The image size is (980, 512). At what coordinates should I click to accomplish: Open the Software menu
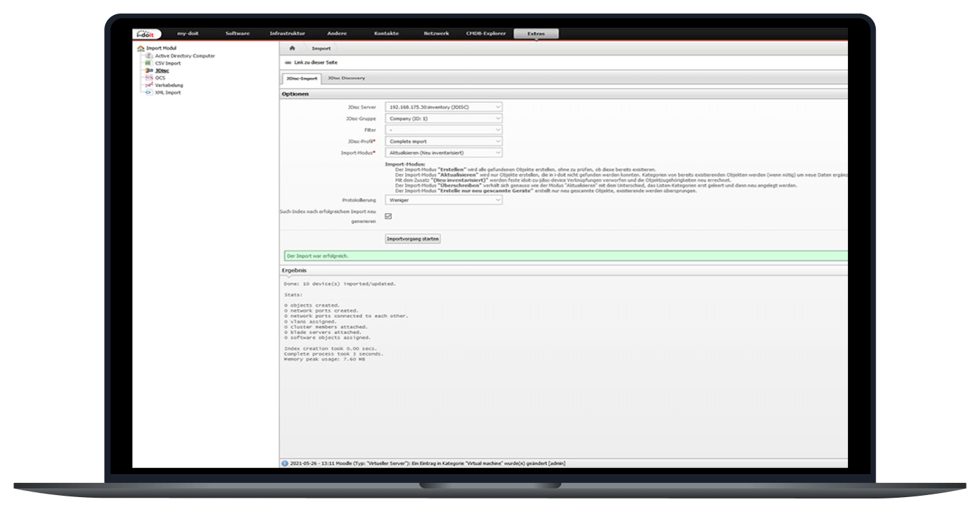pos(238,34)
